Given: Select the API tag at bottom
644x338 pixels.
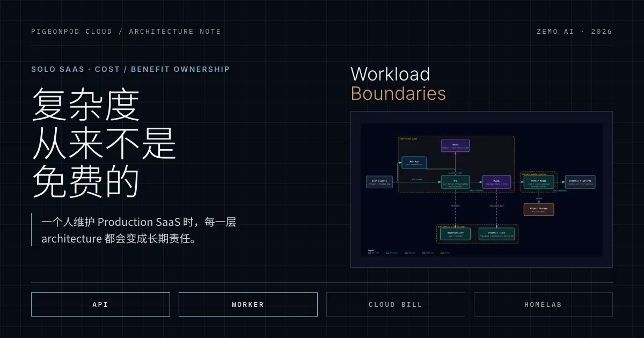Looking at the screenshot, I should 100,304.
